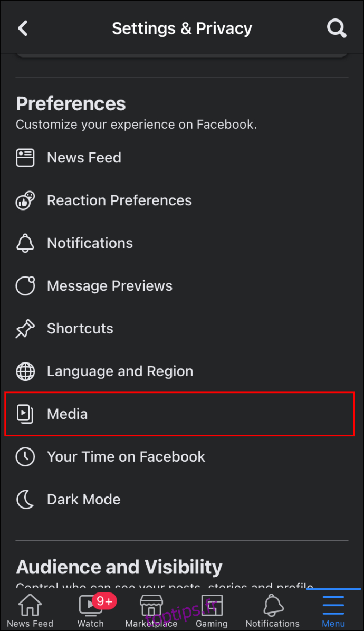364x631 pixels.
Task: Tap the Reaction Preferences thumbs-up icon
Action: [25, 200]
